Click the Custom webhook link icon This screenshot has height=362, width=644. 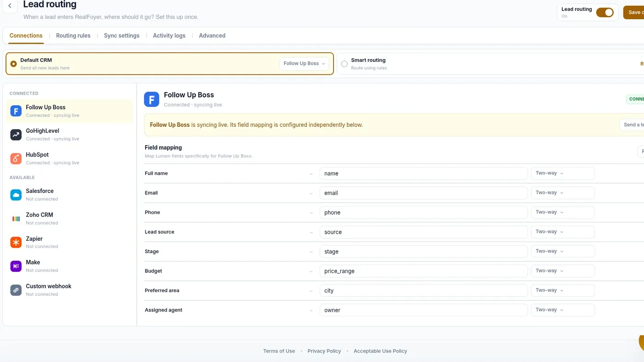(16, 290)
